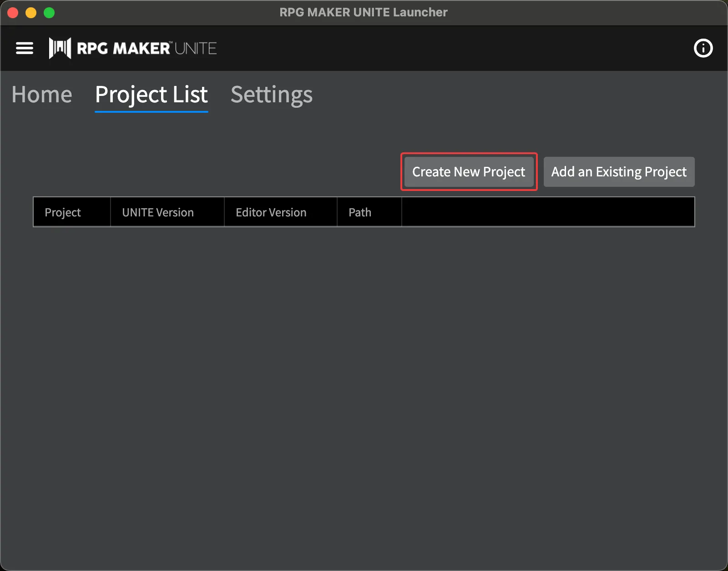Screen dimensions: 728x571
Task: Go to the Settings tab
Action: [272, 95]
